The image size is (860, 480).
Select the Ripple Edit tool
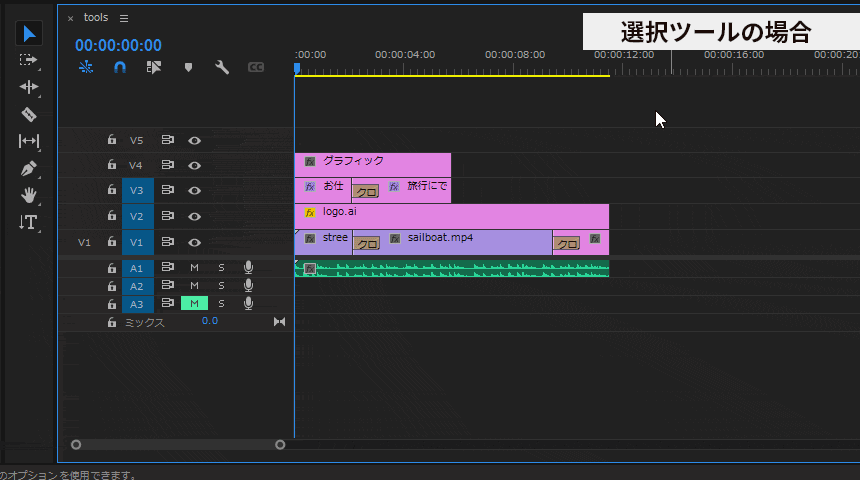pos(29,87)
